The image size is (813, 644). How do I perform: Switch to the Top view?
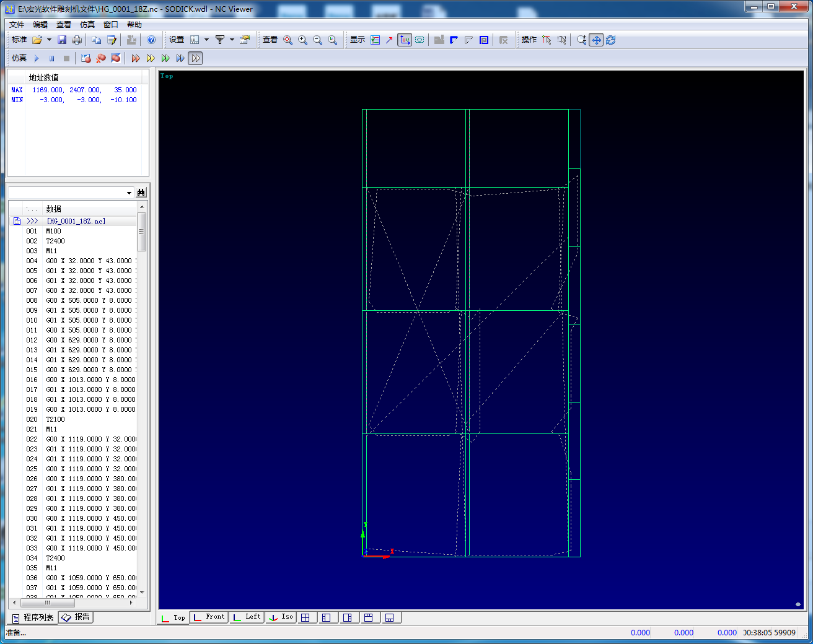pos(174,617)
